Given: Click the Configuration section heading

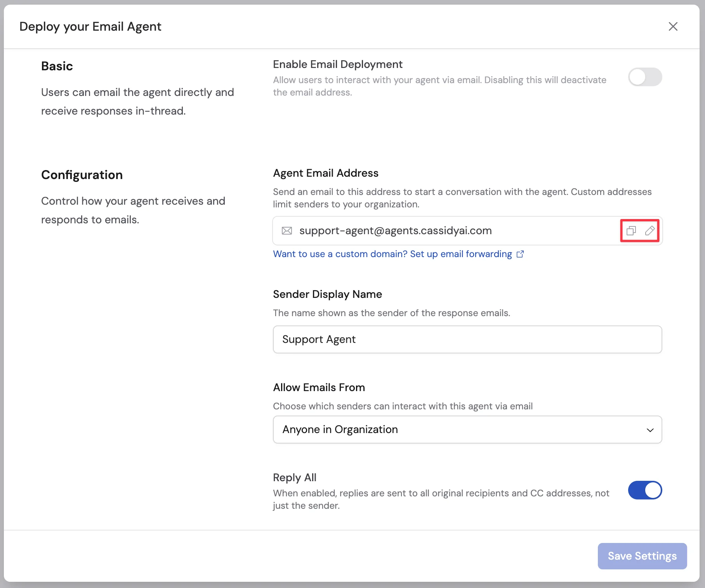Looking at the screenshot, I should tap(82, 175).
